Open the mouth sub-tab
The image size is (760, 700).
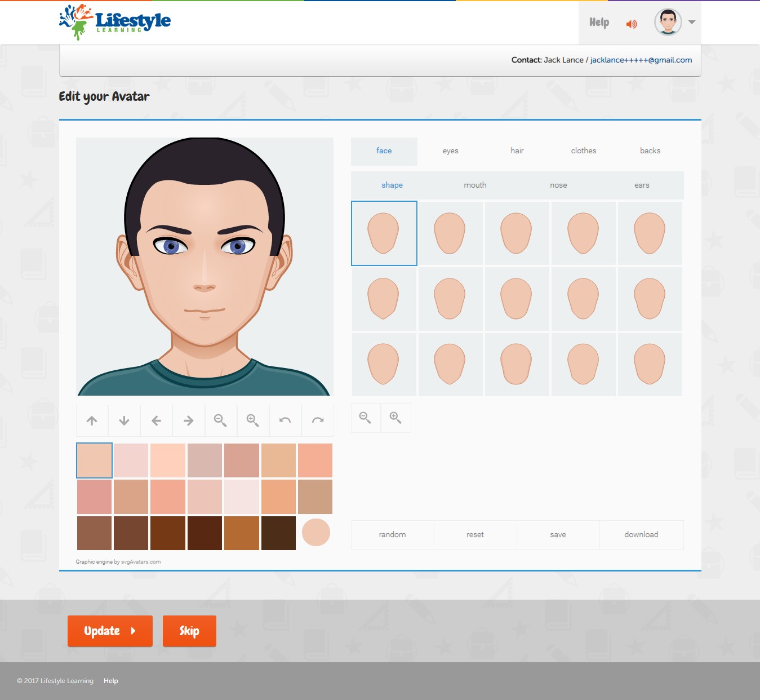475,185
